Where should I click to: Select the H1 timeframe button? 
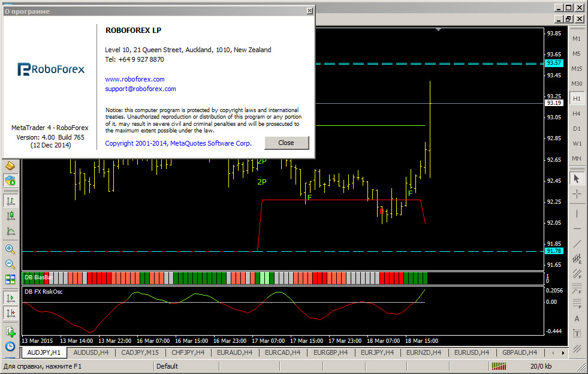tap(577, 99)
